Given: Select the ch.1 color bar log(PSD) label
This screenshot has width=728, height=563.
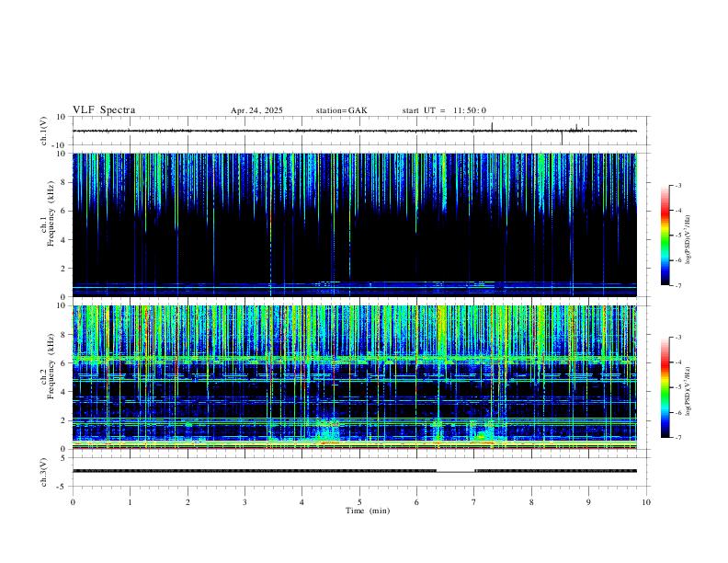Looking at the screenshot, I should click(688, 239).
